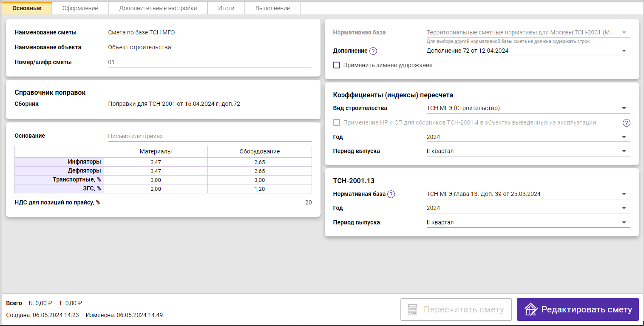This screenshot has height=326, width=644.
Task: Go to the Выполнение tab
Action: click(x=273, y=8)
